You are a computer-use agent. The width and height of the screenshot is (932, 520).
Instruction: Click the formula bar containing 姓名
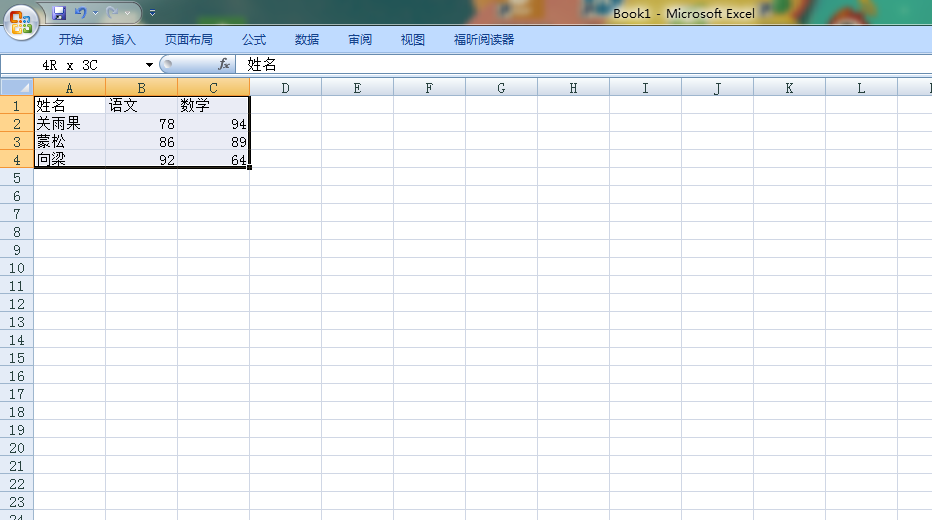point(582,65)
